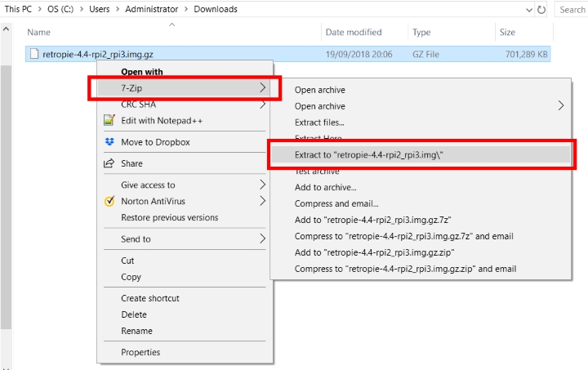This screenshot has height=370, width=588.
Task: Click chevron after Administrator in breadcrumb
Action: 186,9
